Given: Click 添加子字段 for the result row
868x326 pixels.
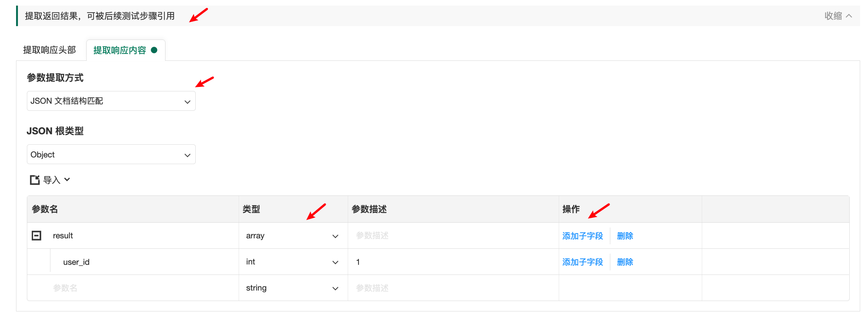Looking at the screenshot, I should pyautogui.click(x=582, y=236).
